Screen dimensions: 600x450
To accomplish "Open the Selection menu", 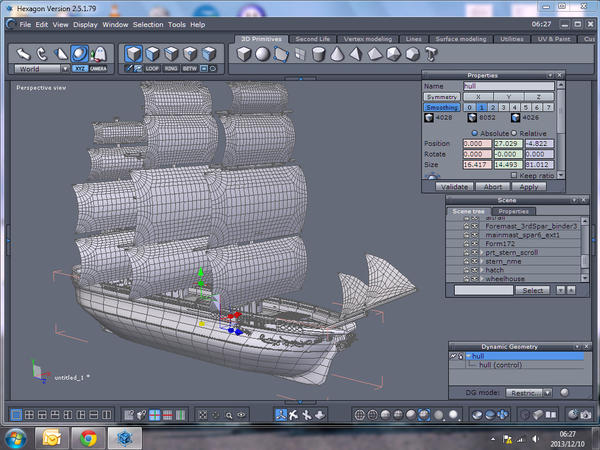I will (148, 23).
